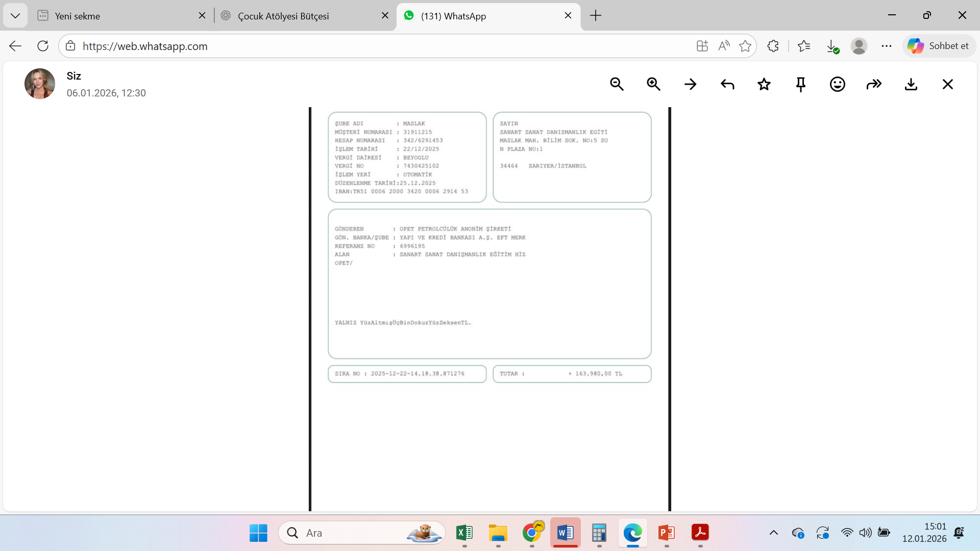Screen dimensions: 980x551
Task: Click the date 06.01.2026, 12:30
Action: [x=106, y=93]
